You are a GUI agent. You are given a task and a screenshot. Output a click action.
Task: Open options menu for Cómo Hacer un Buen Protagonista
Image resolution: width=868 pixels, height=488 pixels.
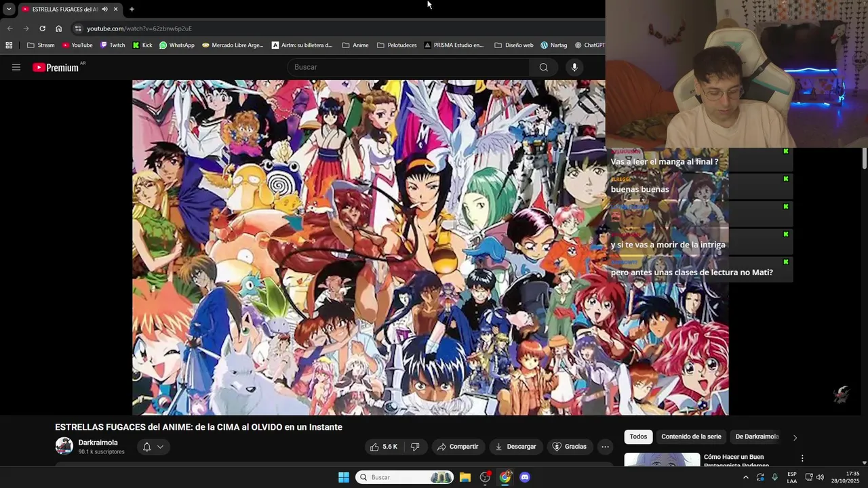tap(802, 458)
